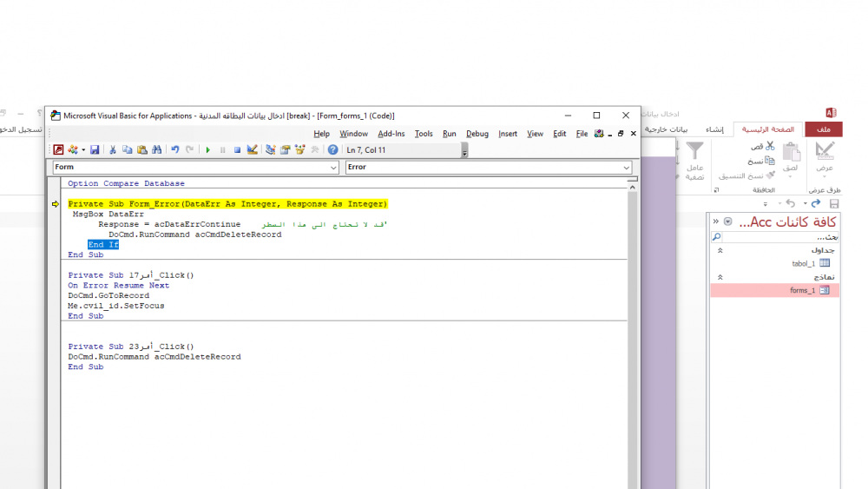Open Project Explorer icon in VBA toolbar
Screen dimensions: 868x489
pos(270,149)
